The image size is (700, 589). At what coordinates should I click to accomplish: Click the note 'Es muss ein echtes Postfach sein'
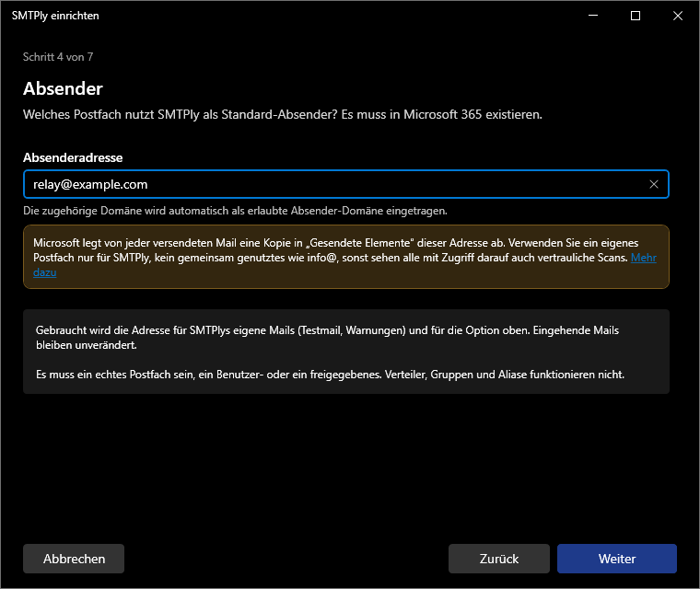coord(330,375)
